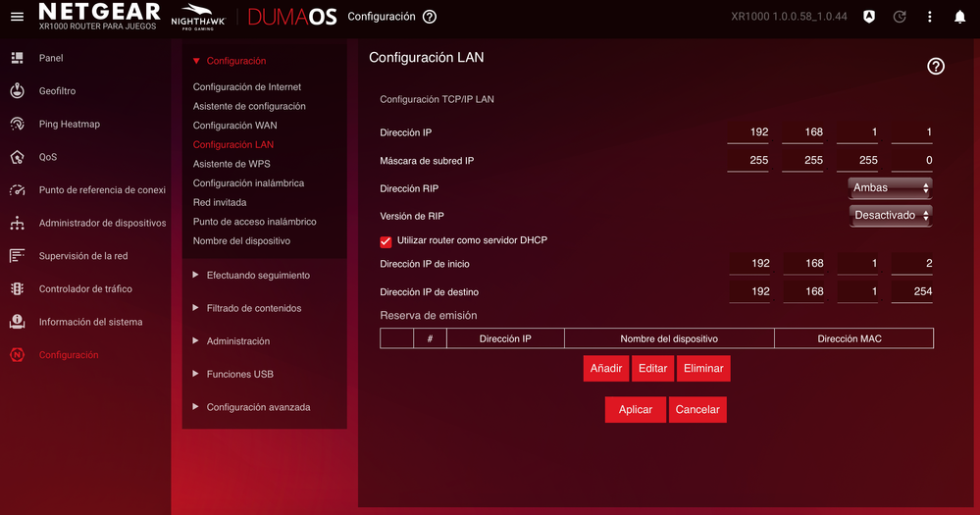
Task: Click the Supervisión de la red icon
Action: [17, 256]
